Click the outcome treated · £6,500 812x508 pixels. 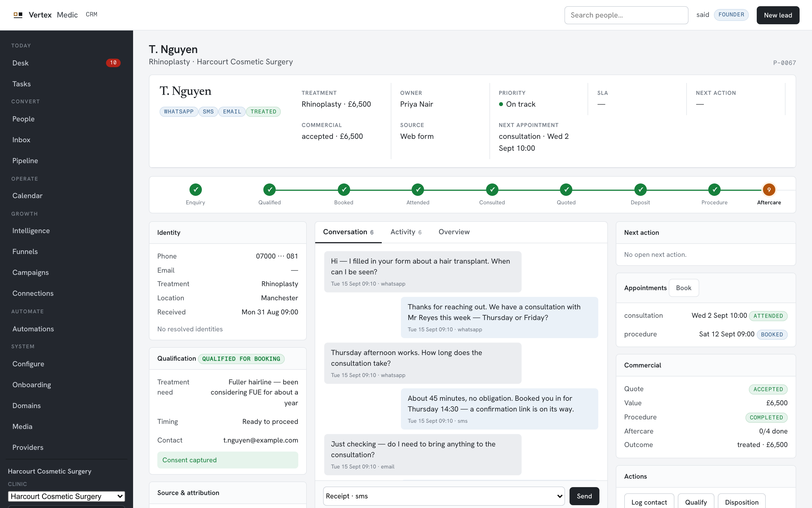point(762,445)
